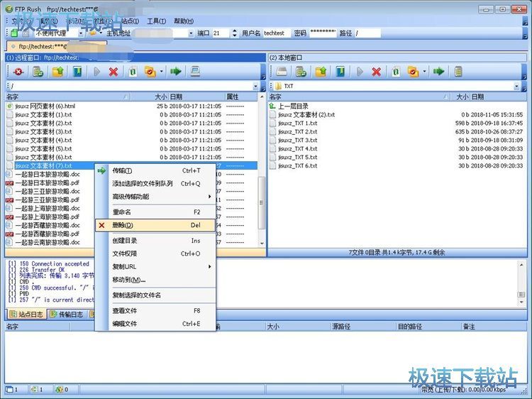Choose 移动到 from the context menu
Image resolution: width=532 pixels, height=399 pixels.
click(155, 280)
